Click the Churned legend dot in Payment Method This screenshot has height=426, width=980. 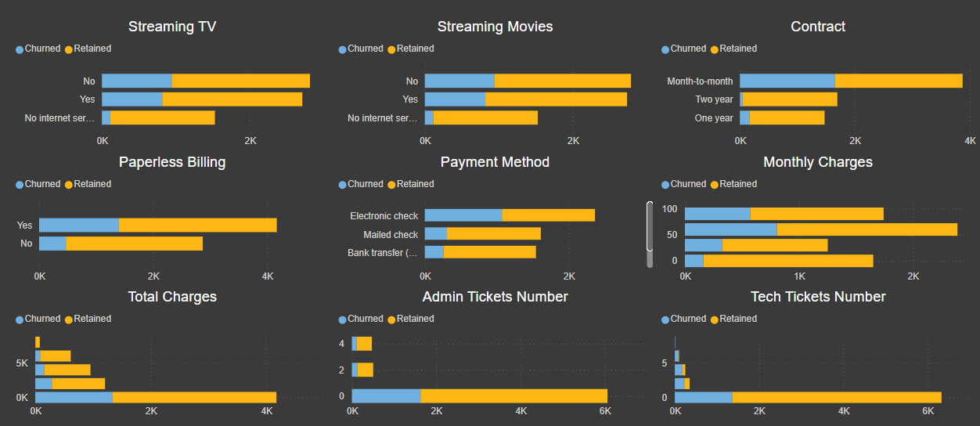[x=343, y=185]
